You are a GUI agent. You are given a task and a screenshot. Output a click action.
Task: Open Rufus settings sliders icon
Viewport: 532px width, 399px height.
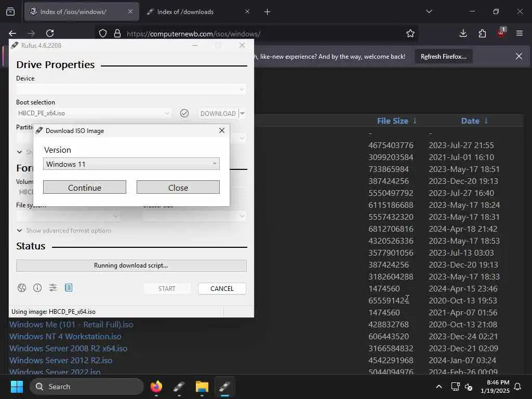tap(53, 288)
